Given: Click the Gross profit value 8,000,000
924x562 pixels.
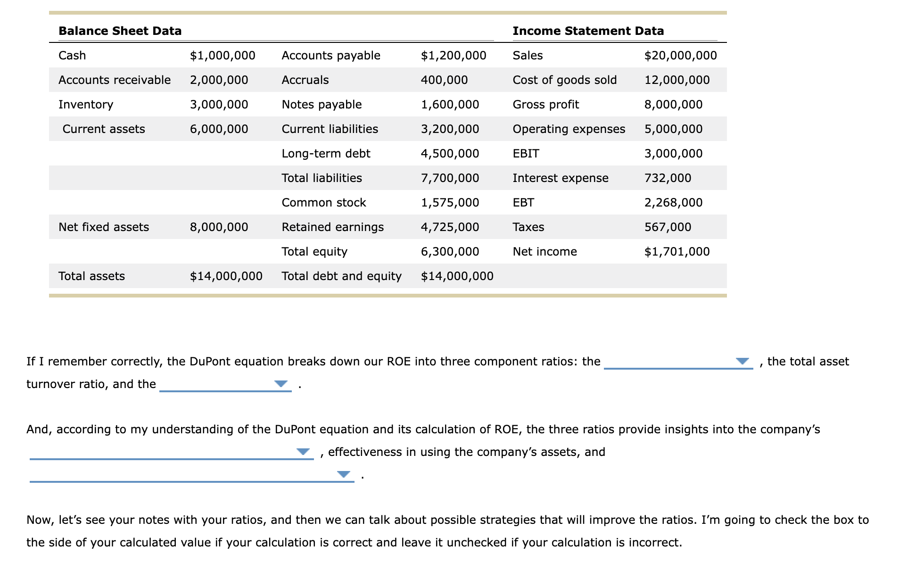Looking at the screenshot, I should click(x=673, y=105).
